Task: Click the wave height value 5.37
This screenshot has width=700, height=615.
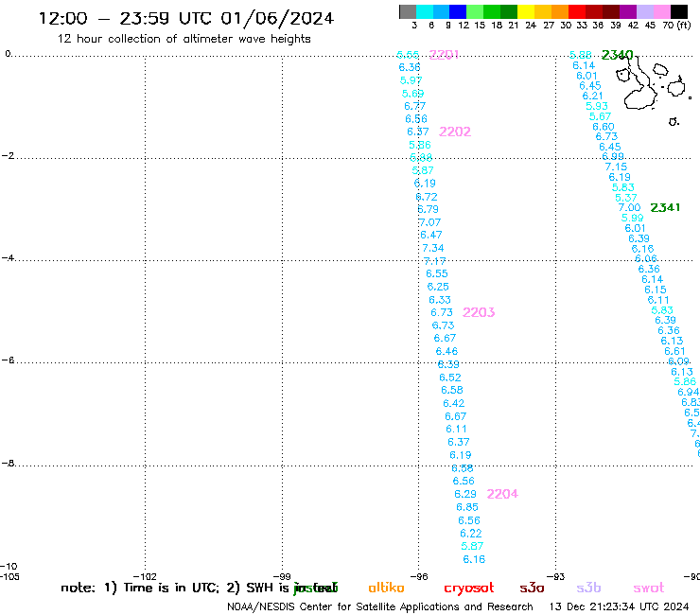Action: (626, 198)
